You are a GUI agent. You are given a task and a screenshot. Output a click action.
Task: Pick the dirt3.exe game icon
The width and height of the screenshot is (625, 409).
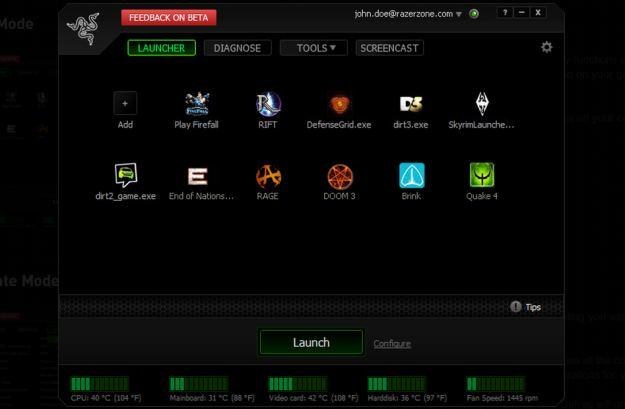click(411, 104)
